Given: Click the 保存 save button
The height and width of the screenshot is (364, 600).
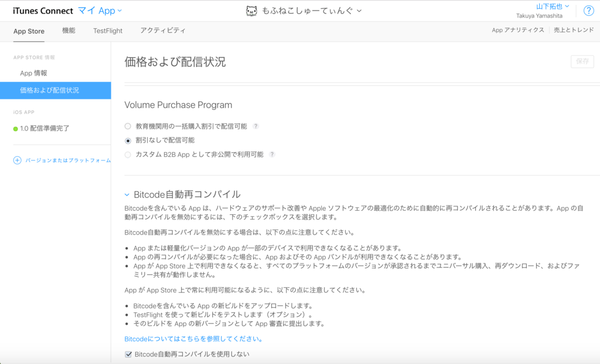Looking at the screenshot, I should [582, 61].
